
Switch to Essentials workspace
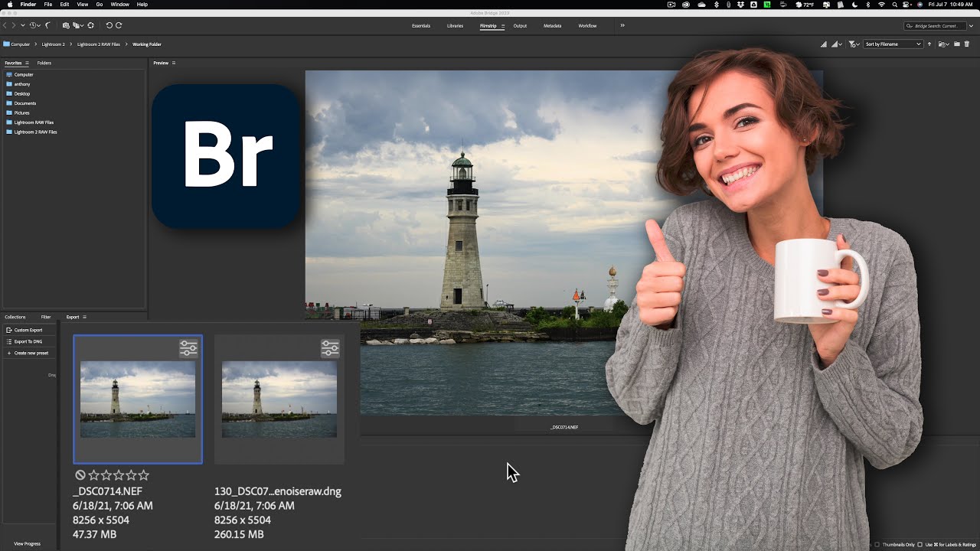pos(421,26)
